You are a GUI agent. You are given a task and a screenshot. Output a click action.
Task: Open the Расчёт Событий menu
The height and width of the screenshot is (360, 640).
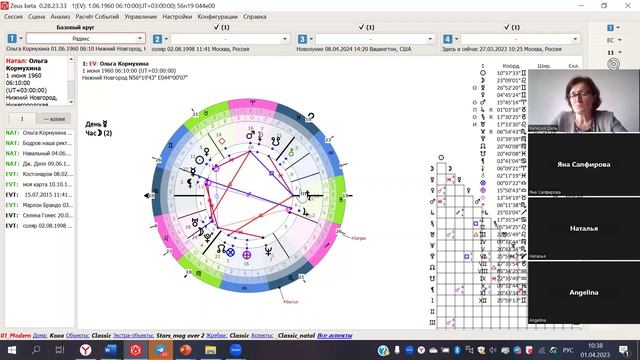point(97,17)
